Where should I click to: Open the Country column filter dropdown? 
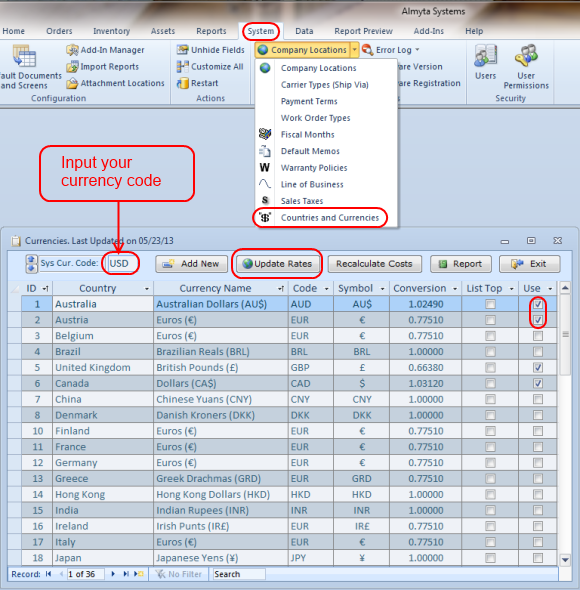coord(147,289)
